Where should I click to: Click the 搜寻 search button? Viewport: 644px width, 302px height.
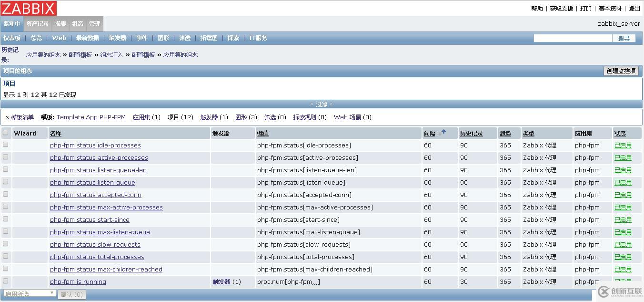[624, 39]
